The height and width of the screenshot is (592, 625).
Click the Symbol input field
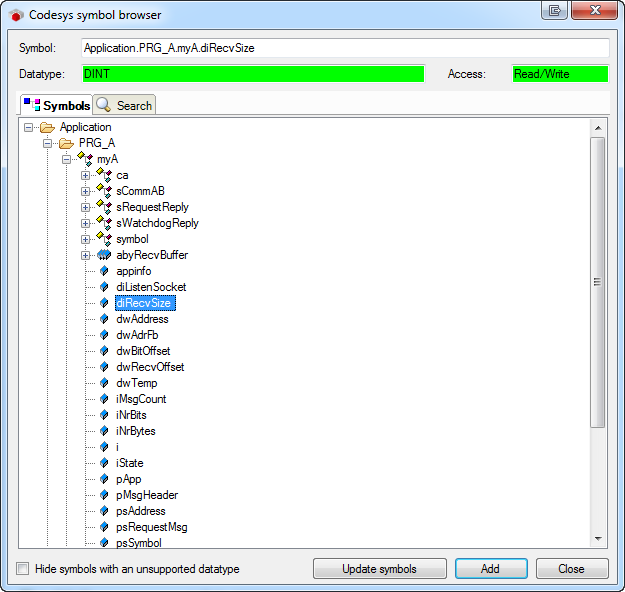[345, 48]
